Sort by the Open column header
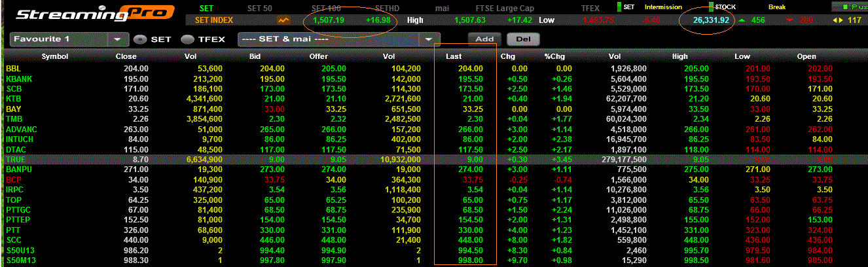 coord(806,56)
